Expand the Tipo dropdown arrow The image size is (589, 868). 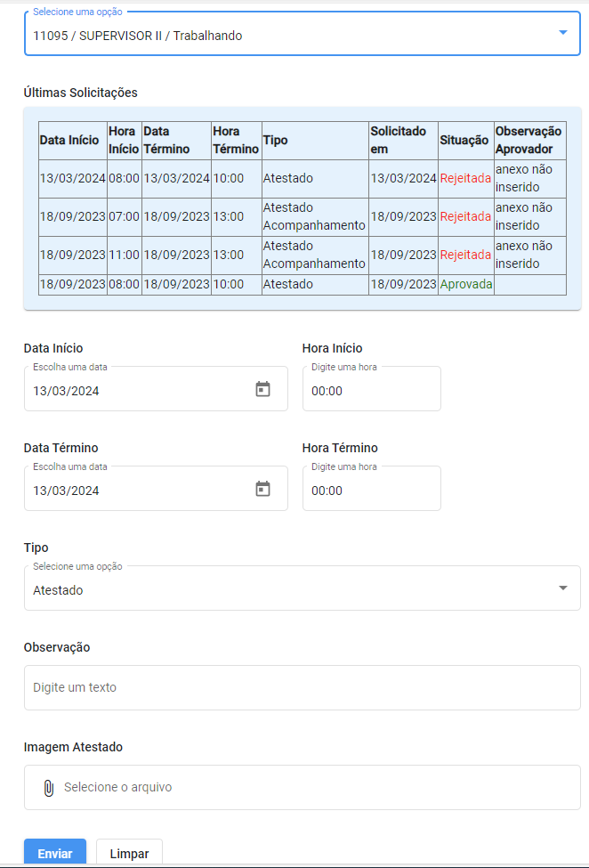coord(563,588)
